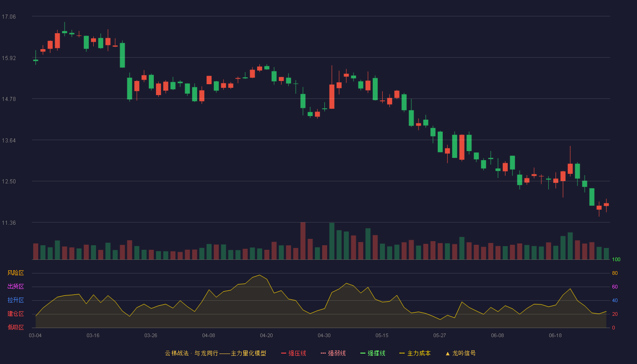Click the 03-16 date label
Image resolution: width=637 pixels, height=364 pixels.
tap(93, 335)
